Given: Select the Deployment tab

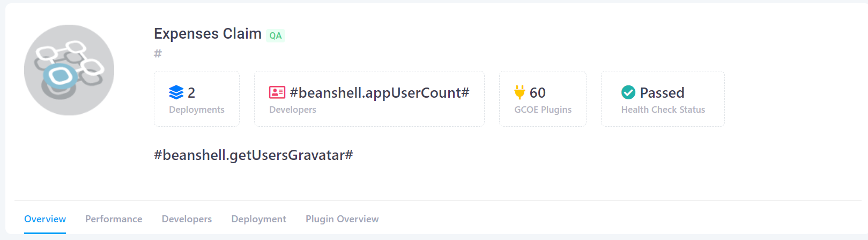Looking at the screenshot, I should 259,219.
